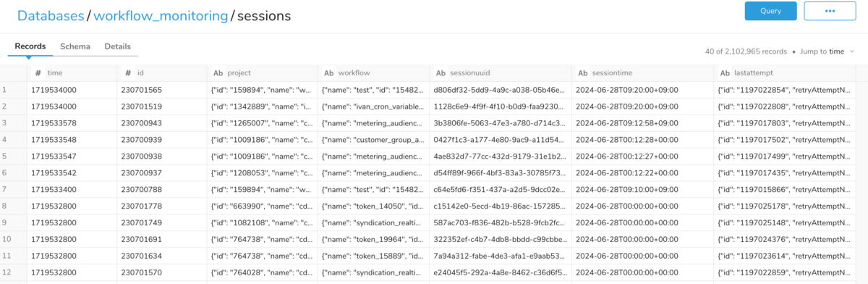This screenshot has width=868, height=284.
Task: Select id cell 230700943
Action: pos(162,123)
